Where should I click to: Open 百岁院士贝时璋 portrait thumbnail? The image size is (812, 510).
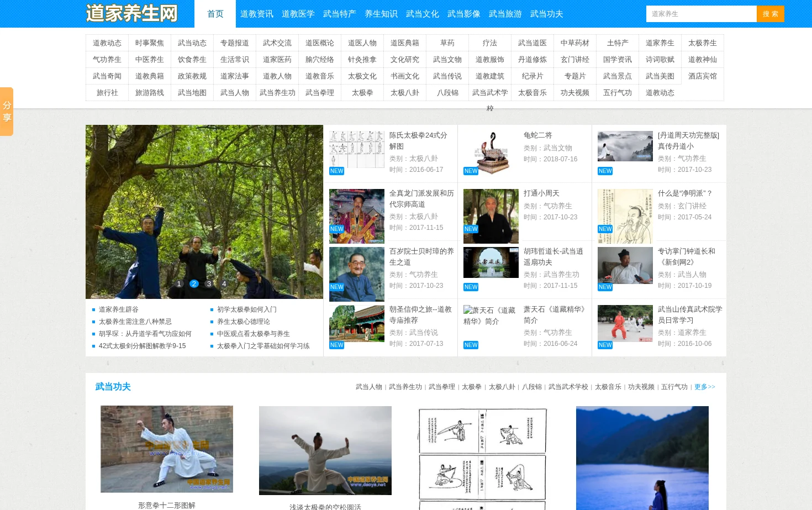click(357, 274)
